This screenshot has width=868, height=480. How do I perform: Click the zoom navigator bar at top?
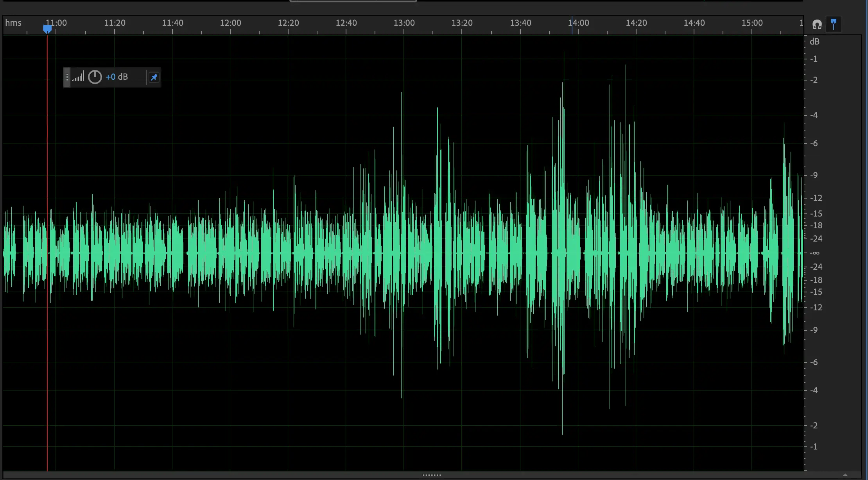point(353,1)
